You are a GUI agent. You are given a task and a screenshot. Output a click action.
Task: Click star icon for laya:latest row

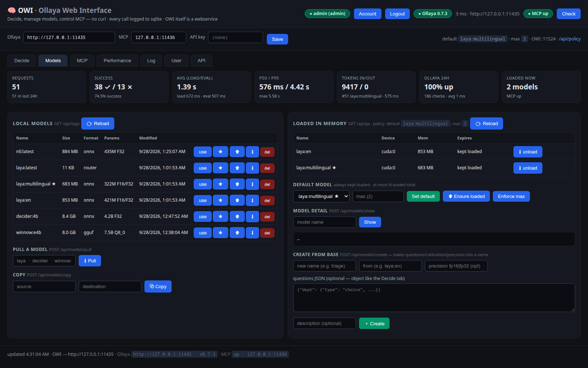click(220, 168)
